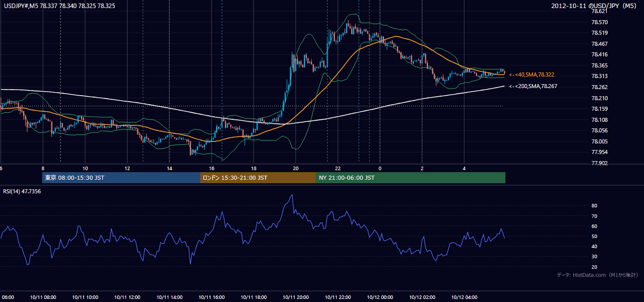The width and height of the screenshot is (644, 302).
Task: Click the bottom axis 06:00 timestamp
Action: (x=7, y=297)
